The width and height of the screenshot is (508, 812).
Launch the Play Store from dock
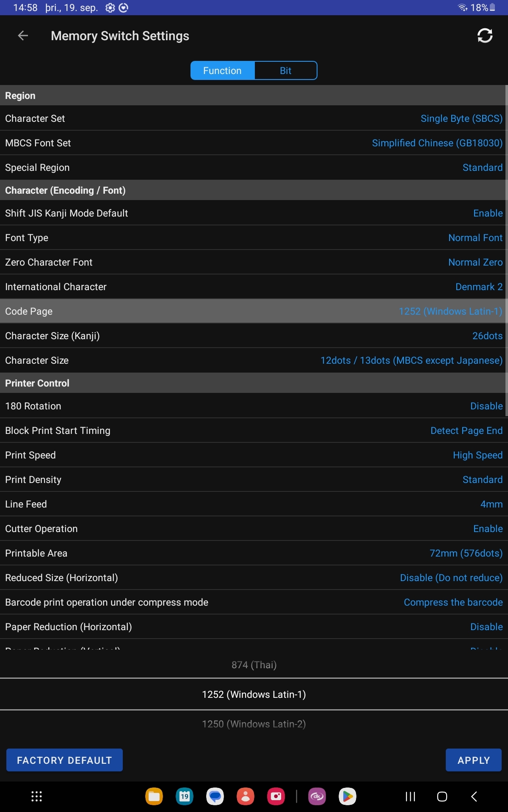[x=348, y=797]
